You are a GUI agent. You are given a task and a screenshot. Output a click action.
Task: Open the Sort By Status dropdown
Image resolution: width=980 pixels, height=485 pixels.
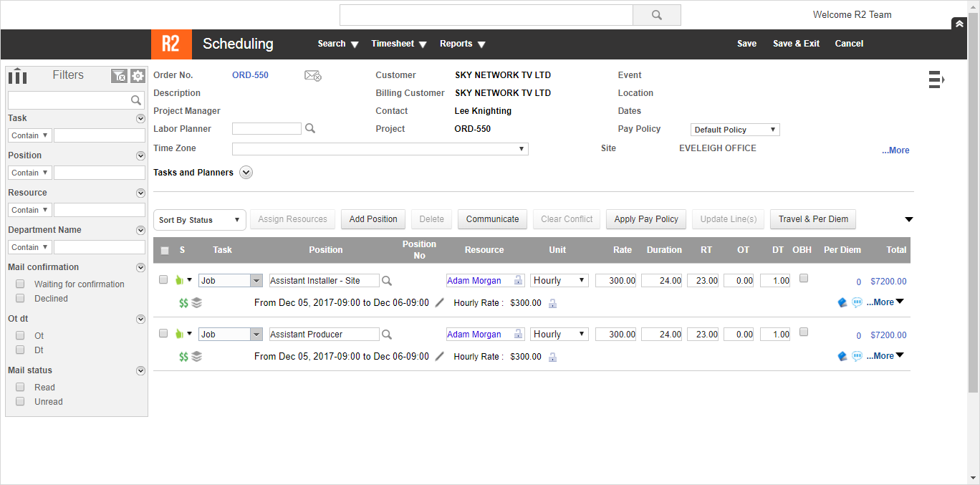point(199,219)
